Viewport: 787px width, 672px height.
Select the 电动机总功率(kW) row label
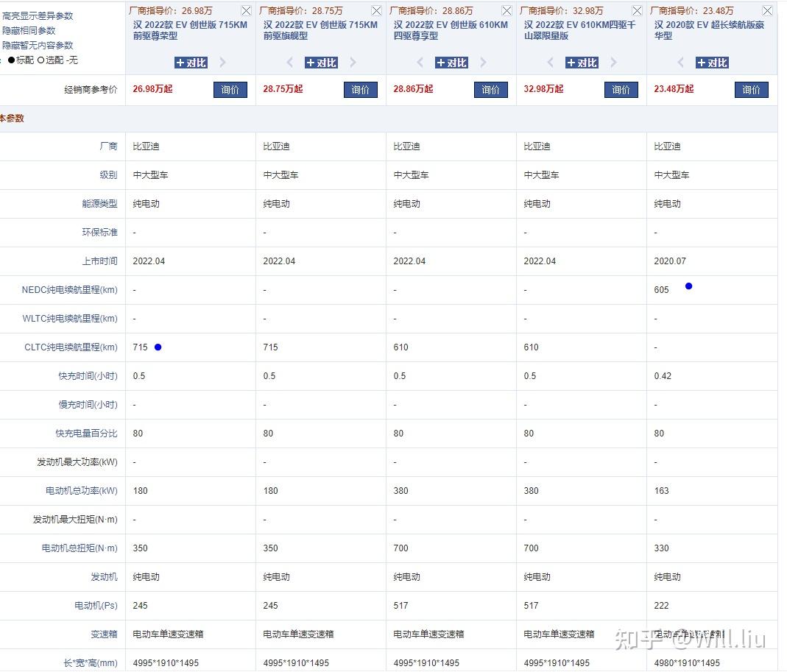[81, 490]
